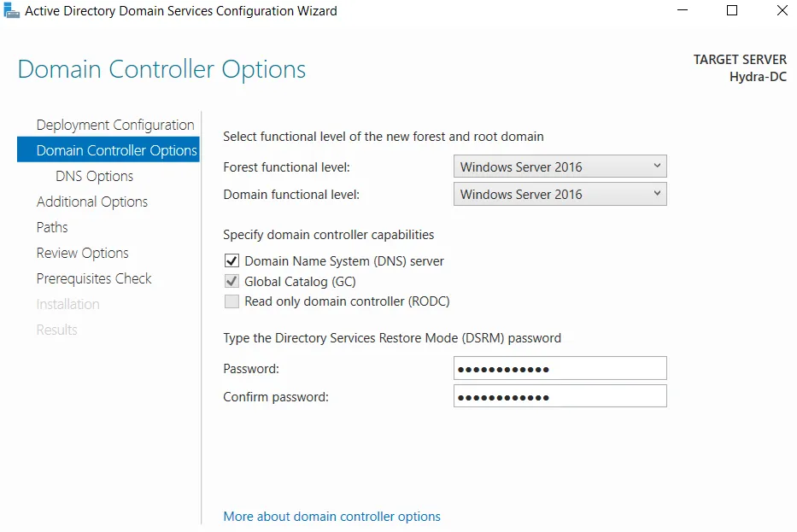This screenshot has height=532, width=797.
Task: Go to Deployment Configuration step
Action: [x=115, y=125]
